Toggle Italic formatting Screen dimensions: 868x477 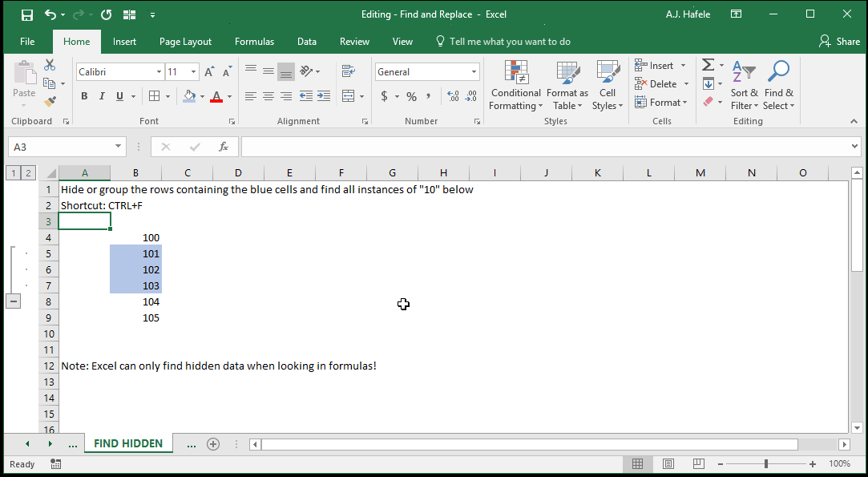coord(102,96)
